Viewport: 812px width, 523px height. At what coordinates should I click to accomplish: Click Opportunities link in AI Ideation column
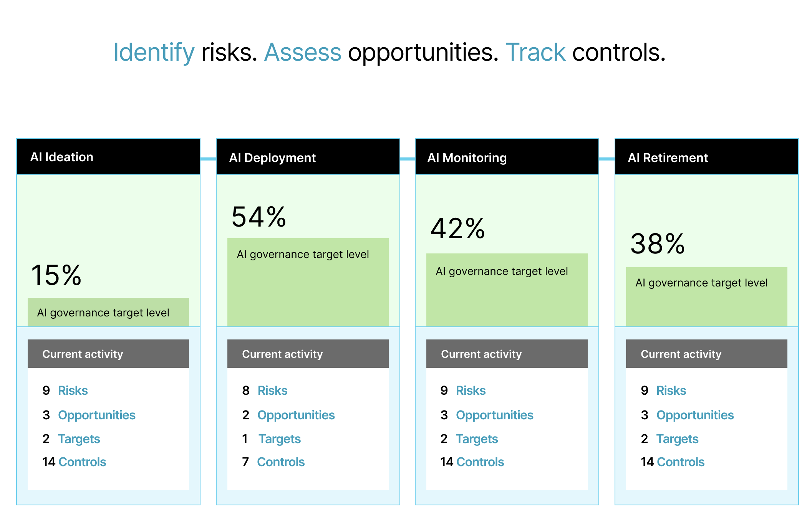tap(96, 415)
